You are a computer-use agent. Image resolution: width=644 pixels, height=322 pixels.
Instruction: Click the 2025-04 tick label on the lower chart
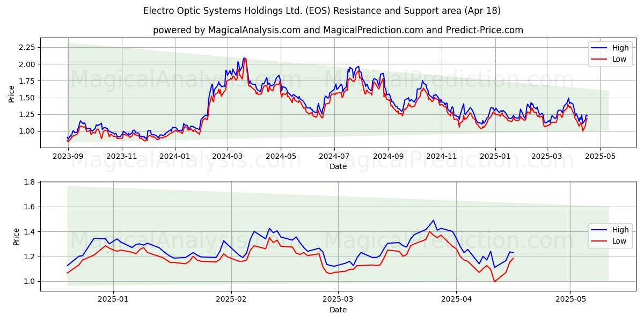click(456, 299)
